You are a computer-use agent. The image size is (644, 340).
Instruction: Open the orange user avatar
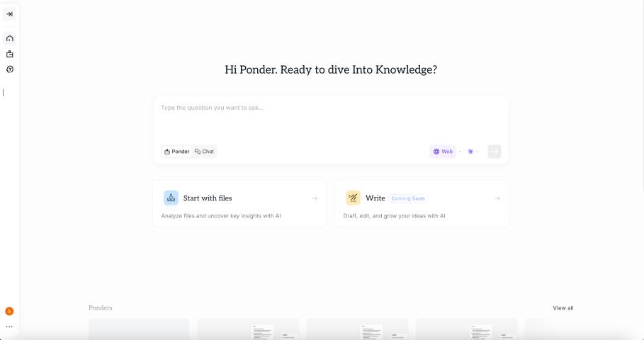pyautogui.click(x=9, y=311)
